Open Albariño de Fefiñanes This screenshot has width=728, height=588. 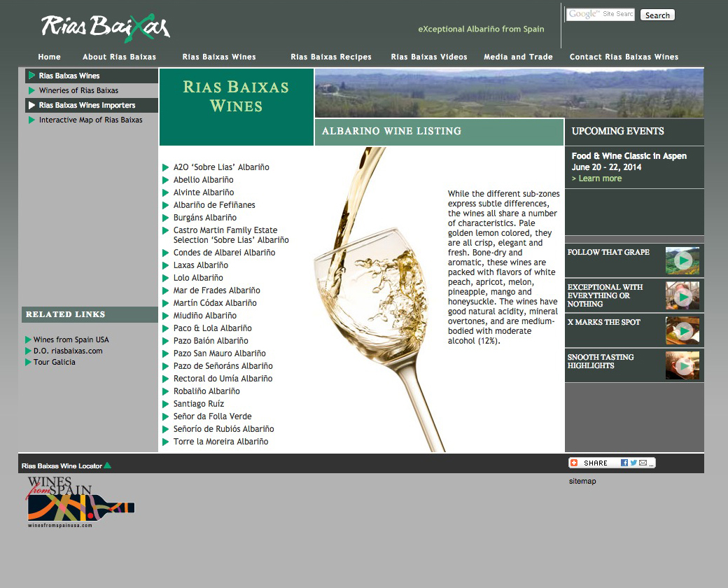[x=214, y=205]
